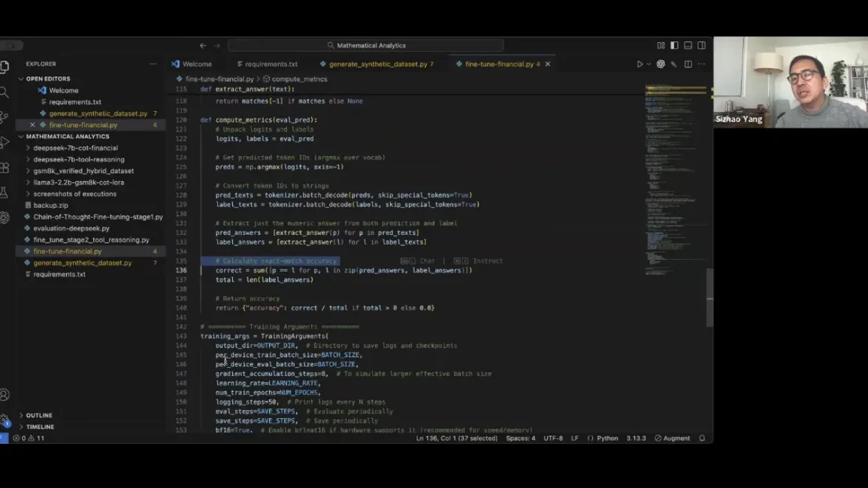Click Sizhao Yang's video thumbnail
Image resolution: width=868 pixels, height=488 pixels.
[x=791, y=83]
